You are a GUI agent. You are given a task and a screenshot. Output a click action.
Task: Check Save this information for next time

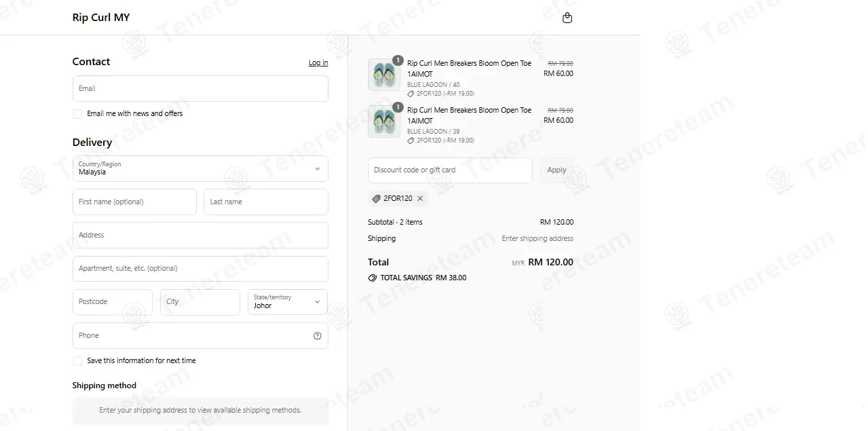coord(77,361)
